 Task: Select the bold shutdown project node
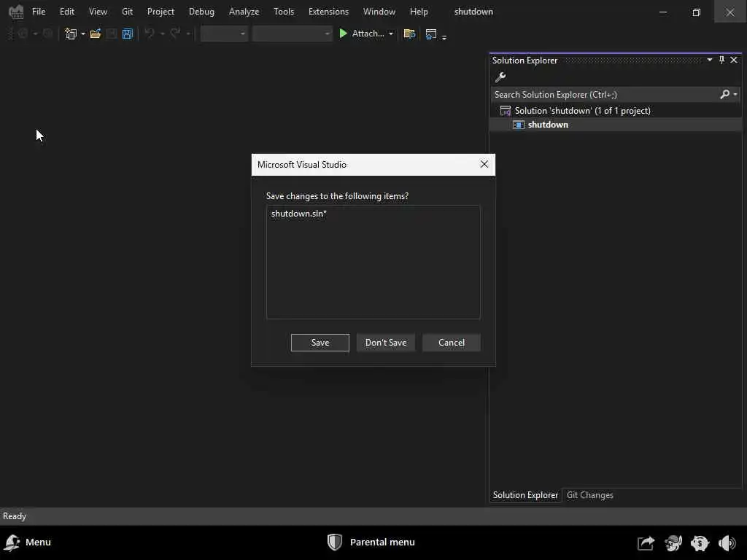pos(548,125)
